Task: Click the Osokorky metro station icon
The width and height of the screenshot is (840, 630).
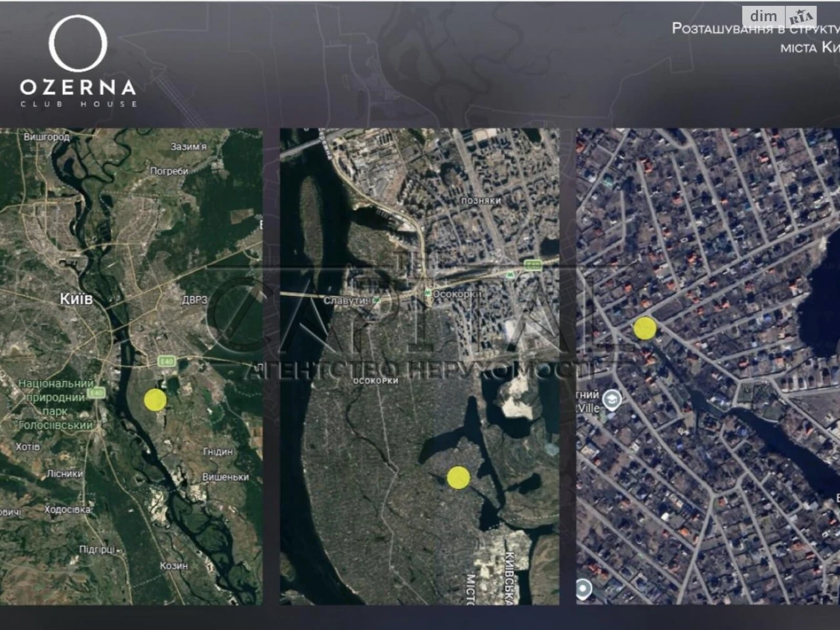Action: [x=427, y=295]
